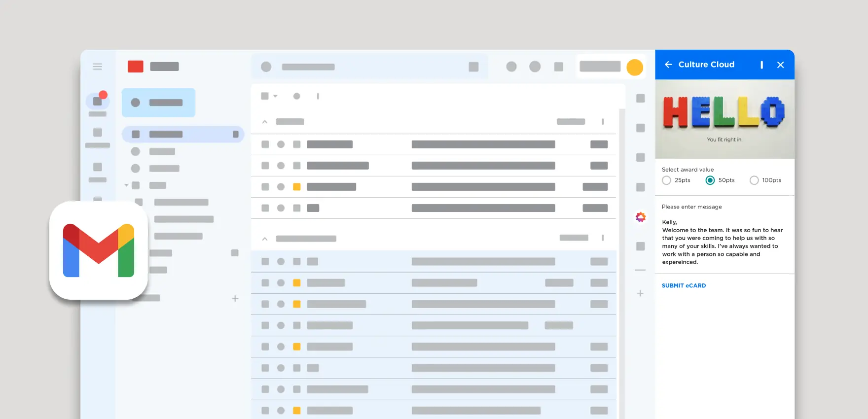The width and height of the screenshot is (868, 419).
Task: Click into the eCard message text
Action: (x=723, y=242)
